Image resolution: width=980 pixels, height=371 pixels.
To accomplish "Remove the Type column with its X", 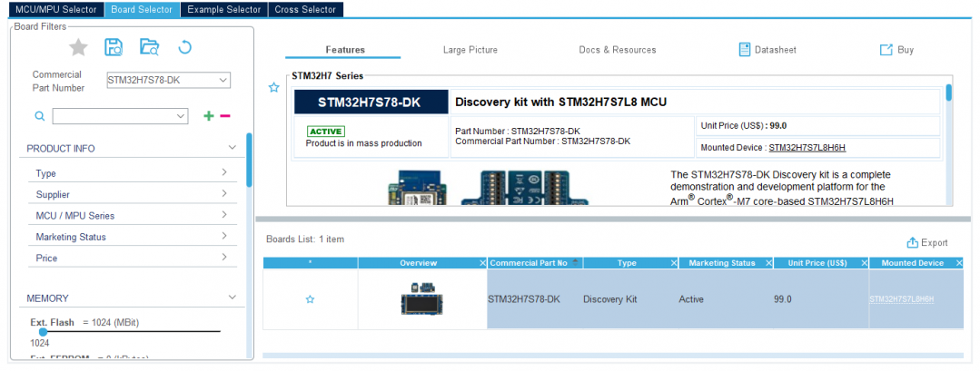I will (673, 264).
